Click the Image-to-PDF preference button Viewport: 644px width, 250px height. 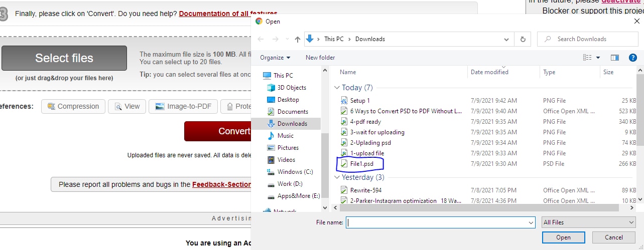pyautogui.click(x=185, y=106)
